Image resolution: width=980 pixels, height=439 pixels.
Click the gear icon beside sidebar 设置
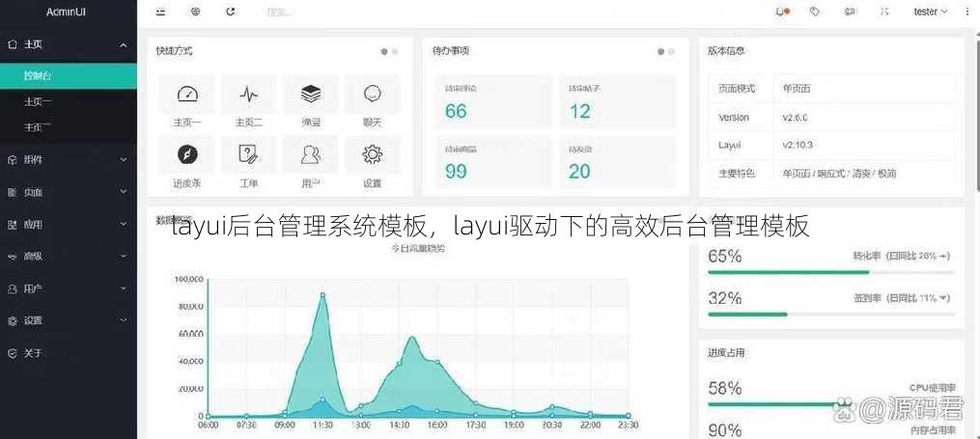click(12, 321)
